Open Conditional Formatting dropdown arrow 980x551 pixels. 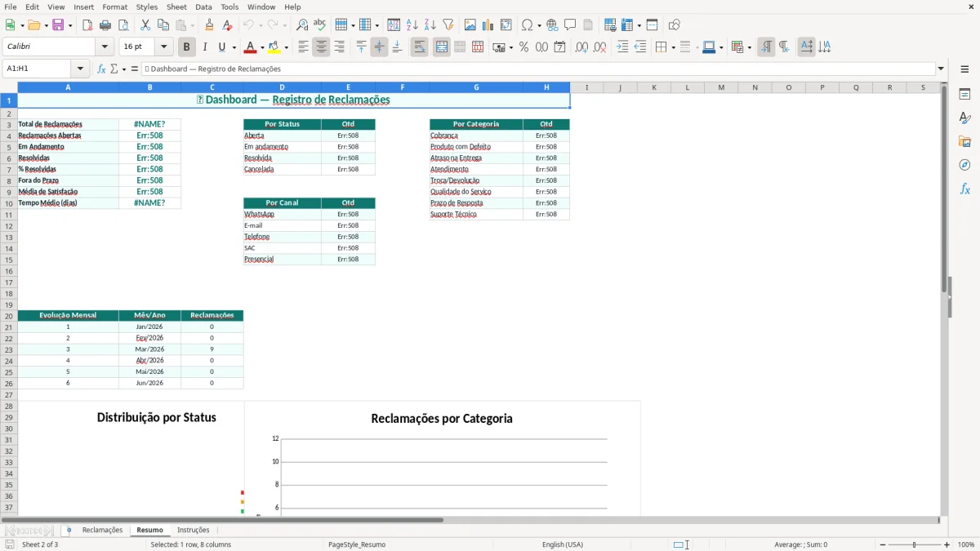(749, 47)
